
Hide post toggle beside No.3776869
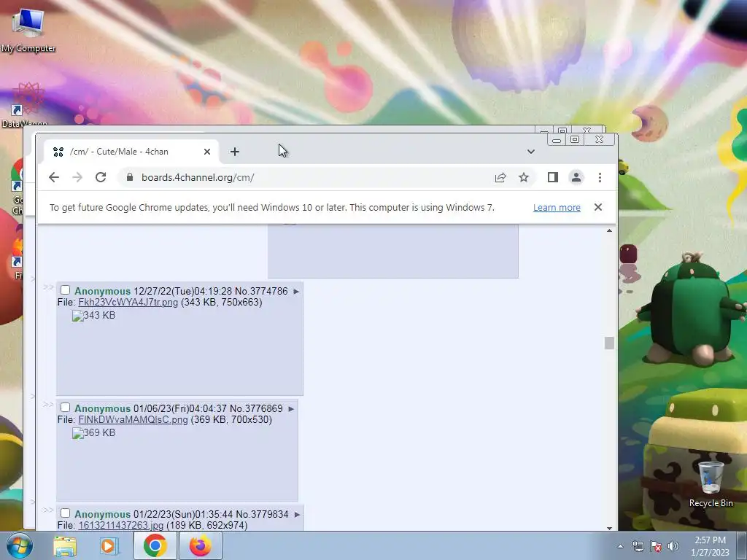coord(47,405)
